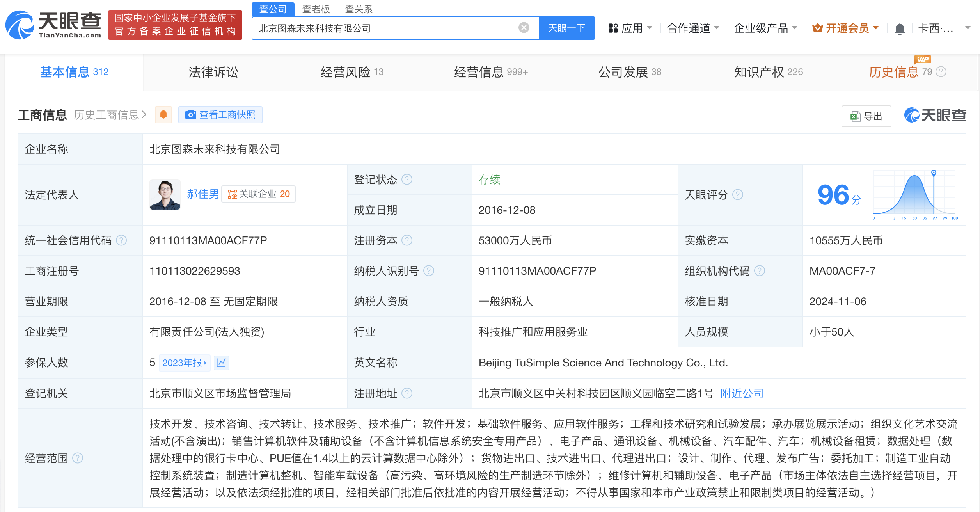
Task: Click help icon next to 天眼评分
Action: pos(737,195)
